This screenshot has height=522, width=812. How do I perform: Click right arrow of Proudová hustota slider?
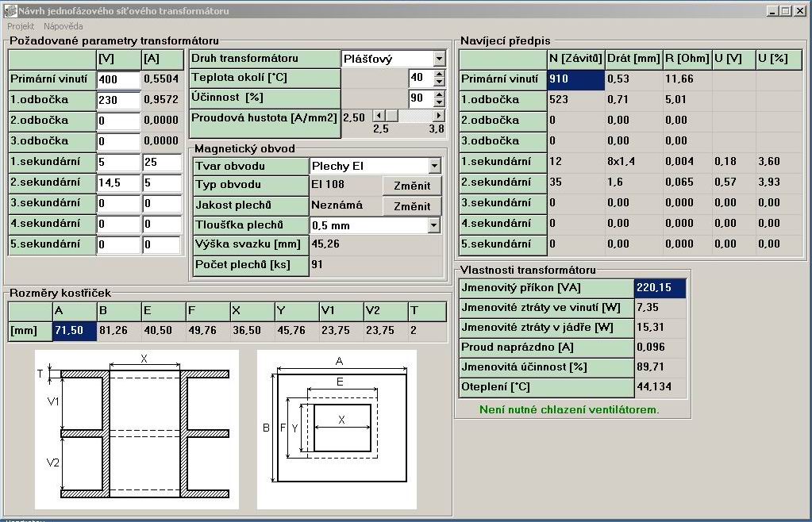coord(438,116)
